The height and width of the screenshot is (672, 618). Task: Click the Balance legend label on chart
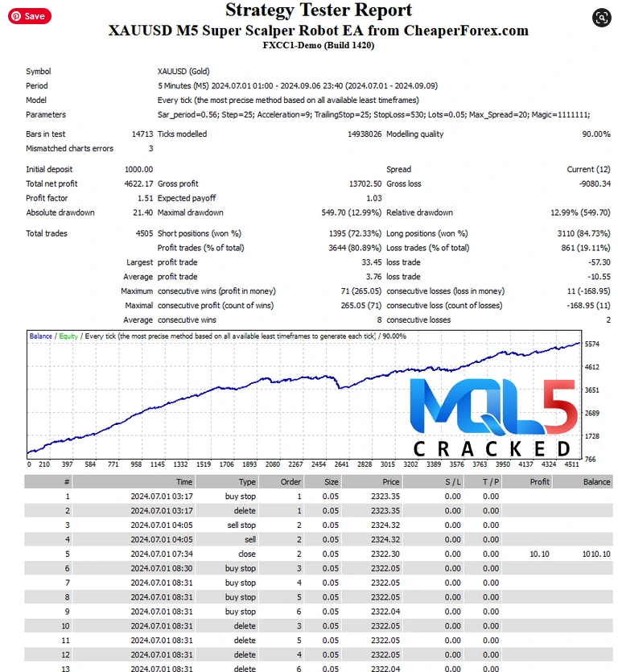[41, 336]
